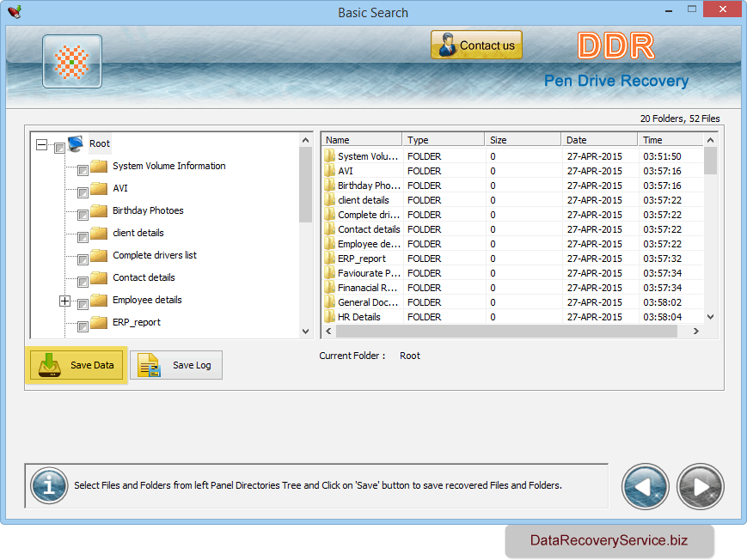Check the Complete drivers list checkbox
The width and height of the screenshot is (747, 560).
[x=83, y=259]
